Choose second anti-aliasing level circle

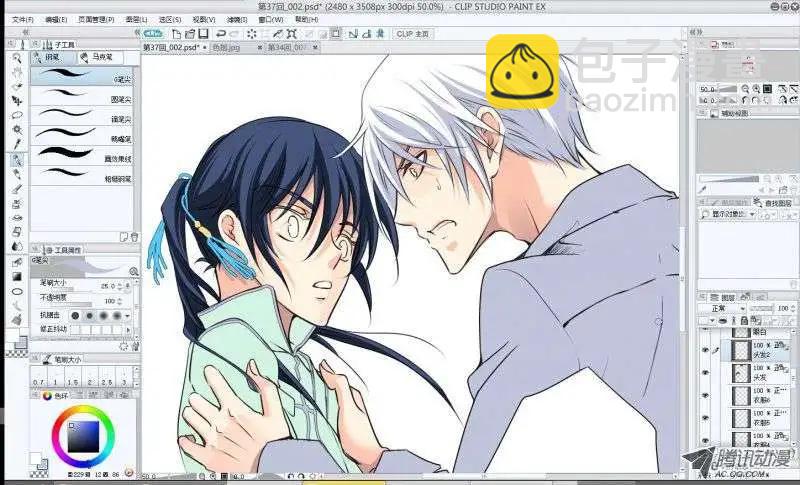click(x=90, y=316)
